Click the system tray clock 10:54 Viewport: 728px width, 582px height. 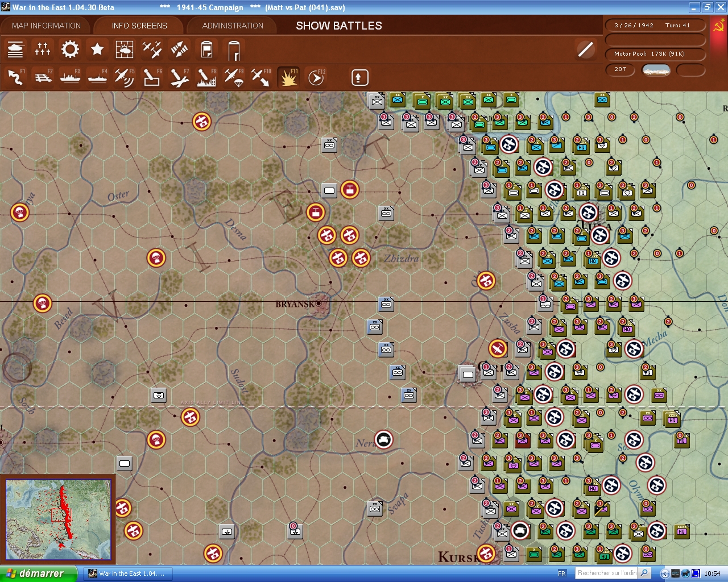tap(712, 573)
